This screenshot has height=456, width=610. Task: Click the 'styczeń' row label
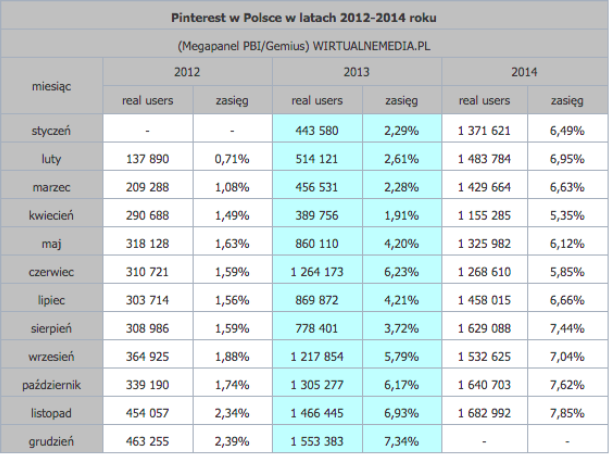tap(51, 130)
